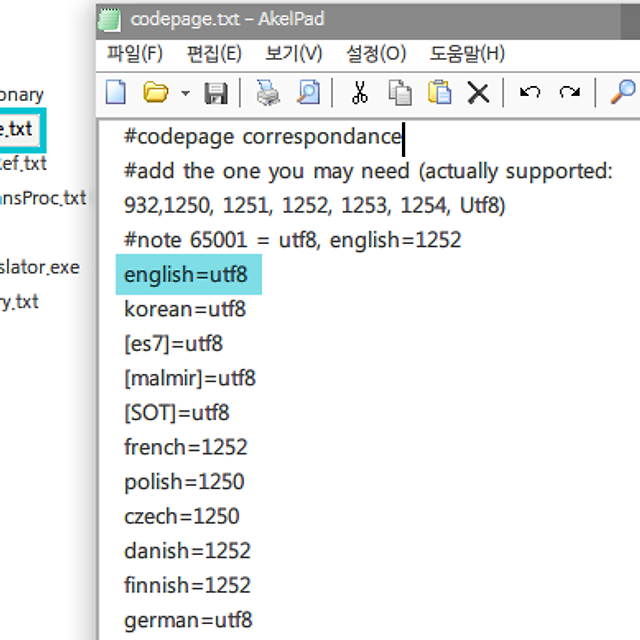Select the item ending in 'onary' in the file list
The width and height of the screenshot is (640, 640).
22,95
